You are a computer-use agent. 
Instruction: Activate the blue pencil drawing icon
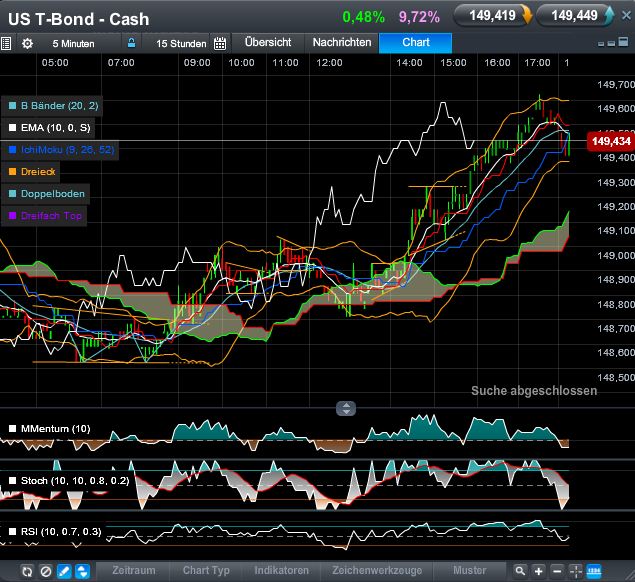pyautogui.click(x=64, y=571)
